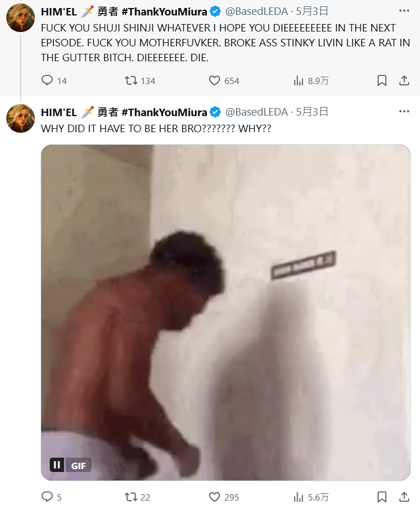Open the second tweet's 5月3日 date link
Image resolution: width=420 pixels, height=508 pixels.
pos(312,112)
